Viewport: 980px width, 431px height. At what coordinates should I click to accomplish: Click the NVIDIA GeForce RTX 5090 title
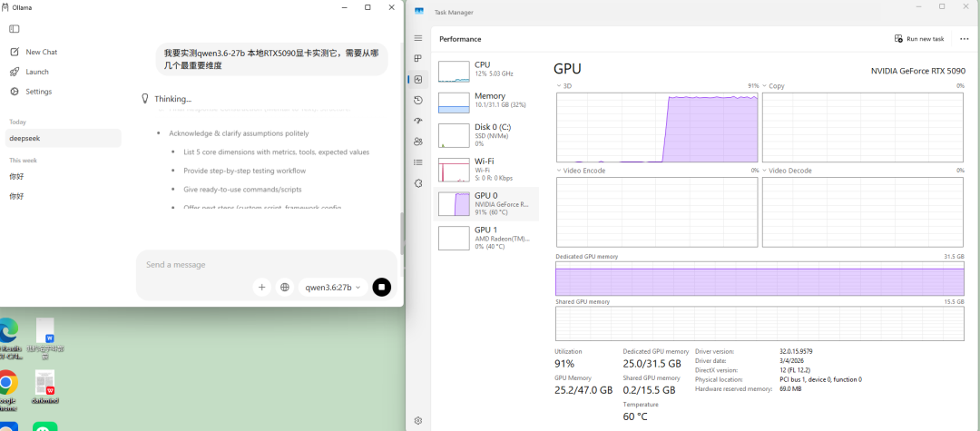[917, 71]
